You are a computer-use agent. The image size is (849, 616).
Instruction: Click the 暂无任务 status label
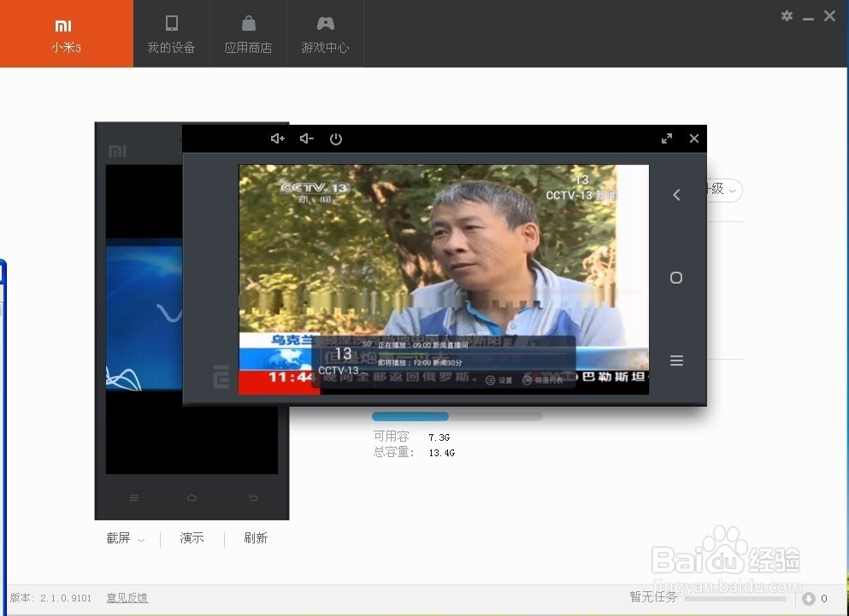653,596
